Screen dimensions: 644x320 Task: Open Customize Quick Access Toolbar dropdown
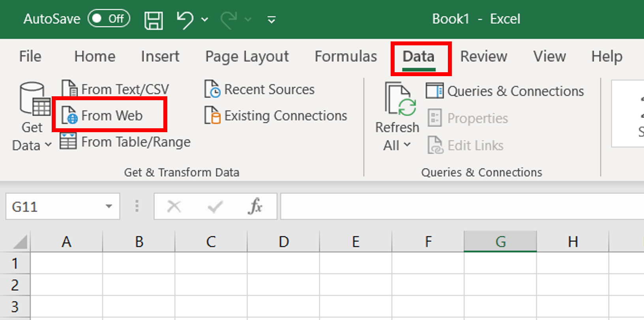tap(271, 19)
